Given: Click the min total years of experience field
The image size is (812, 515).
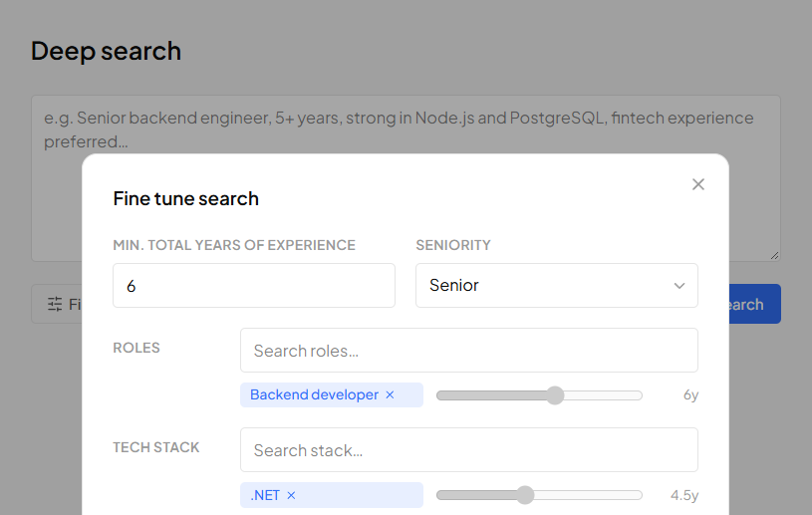Looking at the screenshot, I should pos(254,285).
